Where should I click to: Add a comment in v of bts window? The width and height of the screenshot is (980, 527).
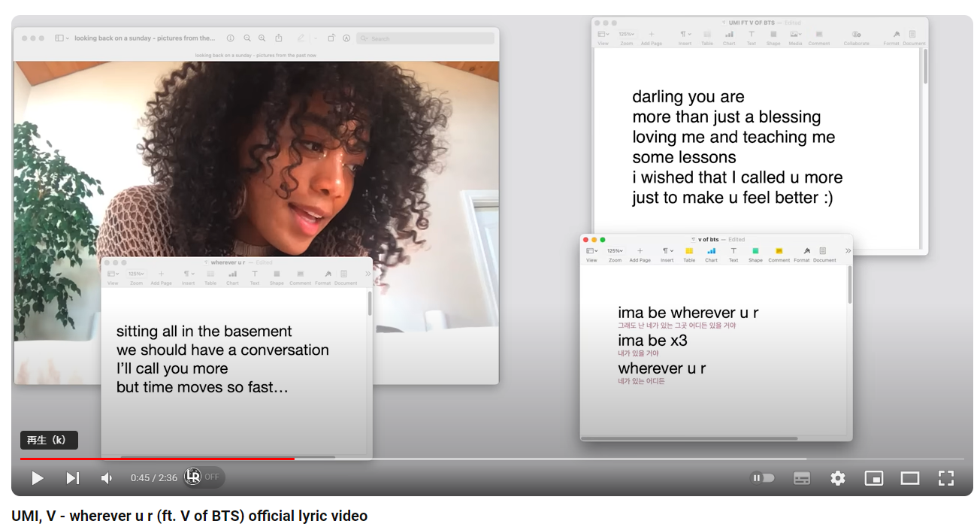779,254
